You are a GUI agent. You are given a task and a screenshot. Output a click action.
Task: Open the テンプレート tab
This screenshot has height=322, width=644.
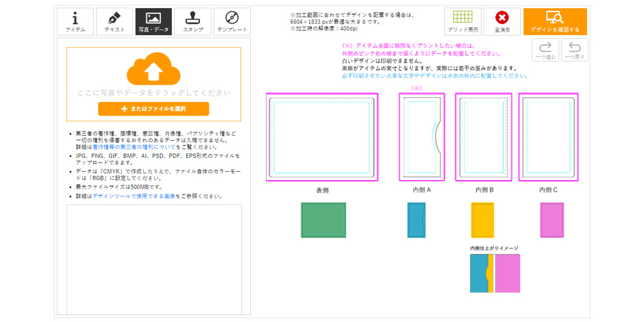(x=232, y=21)
